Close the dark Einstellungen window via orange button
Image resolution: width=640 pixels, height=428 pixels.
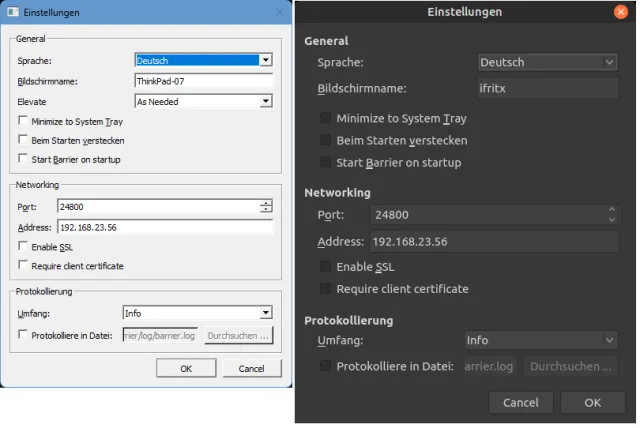coord(621,12)
